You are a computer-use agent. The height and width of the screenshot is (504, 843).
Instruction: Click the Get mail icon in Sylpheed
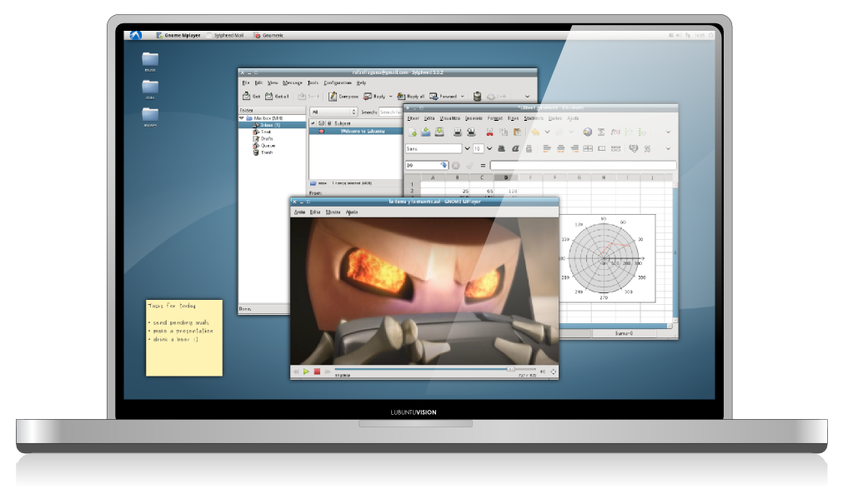pyautogui.click(x=246, y=97)
